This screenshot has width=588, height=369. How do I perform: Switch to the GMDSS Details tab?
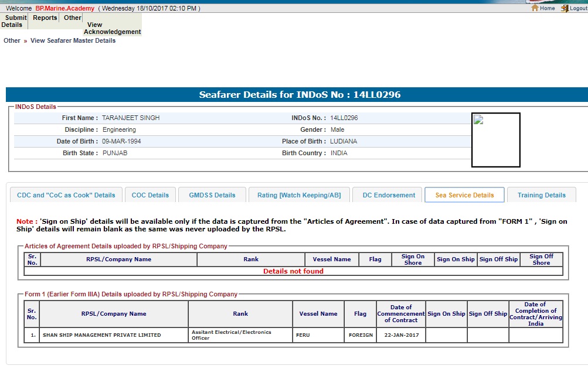[212, 195]
